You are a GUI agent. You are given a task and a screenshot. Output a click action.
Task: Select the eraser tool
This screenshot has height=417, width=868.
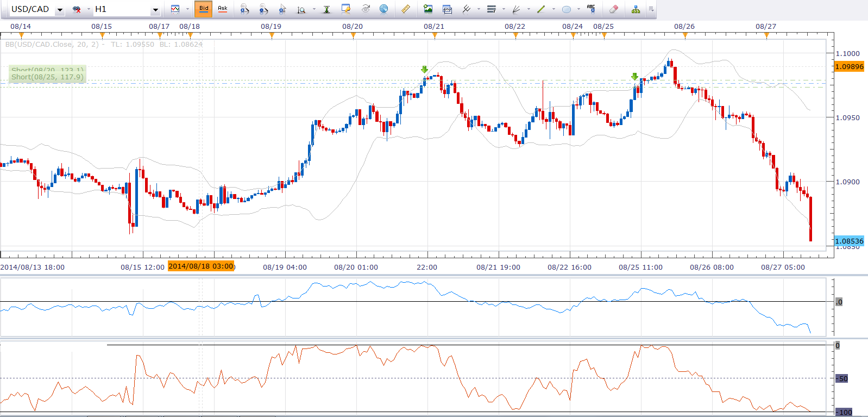pos(613,9)
